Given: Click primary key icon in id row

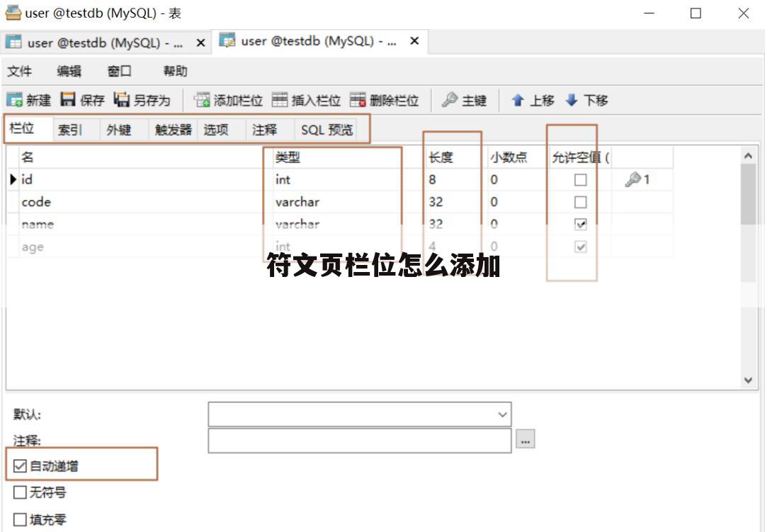Looking at the screenshot, I should 633,180.
